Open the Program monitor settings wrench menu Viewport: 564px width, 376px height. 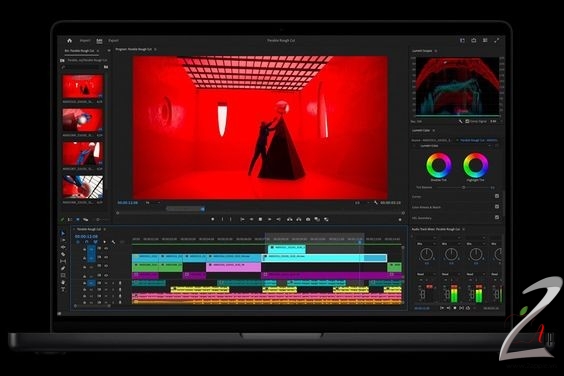pos(376,203)
